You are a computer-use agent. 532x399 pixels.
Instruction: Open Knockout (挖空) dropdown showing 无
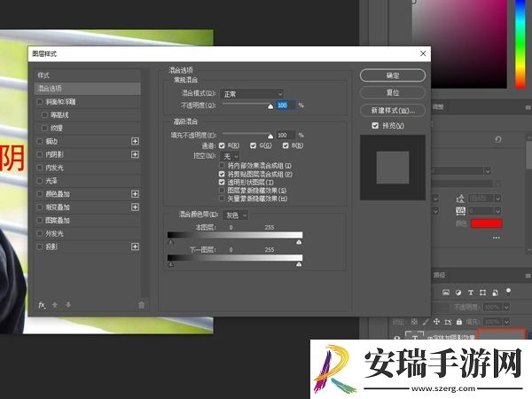230,156
